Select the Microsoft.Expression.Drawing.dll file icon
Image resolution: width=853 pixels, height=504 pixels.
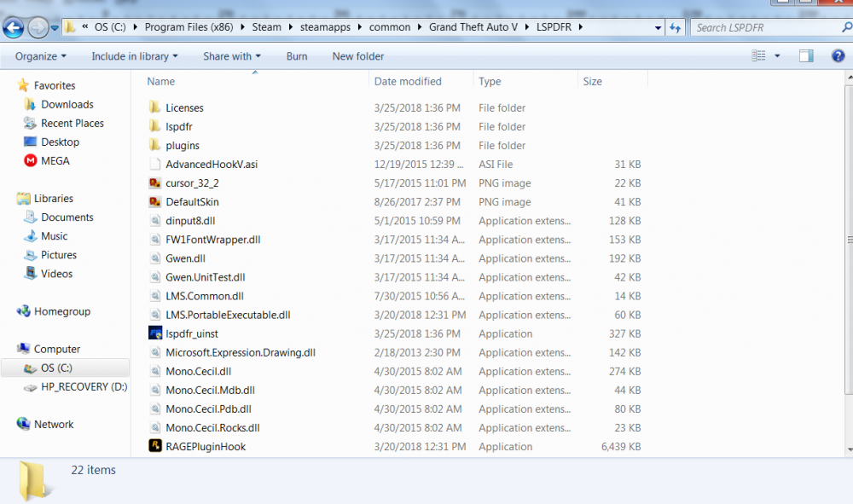(x=155, y=352)
